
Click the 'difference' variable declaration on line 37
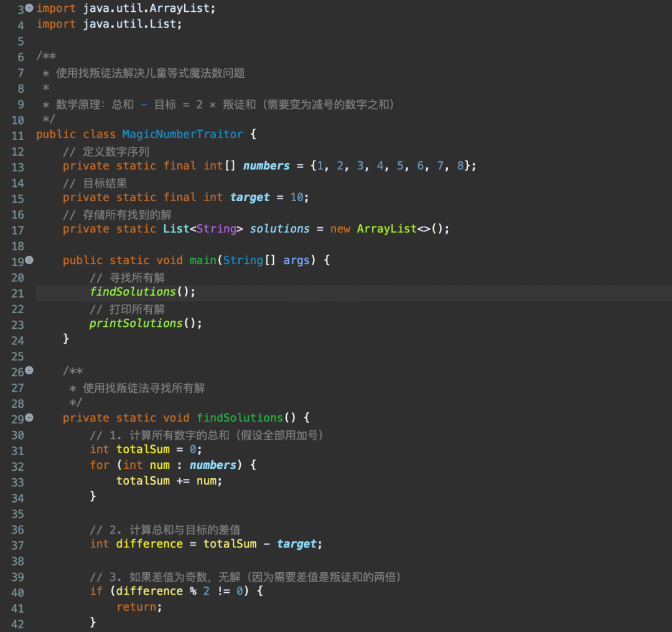[149, 544]
